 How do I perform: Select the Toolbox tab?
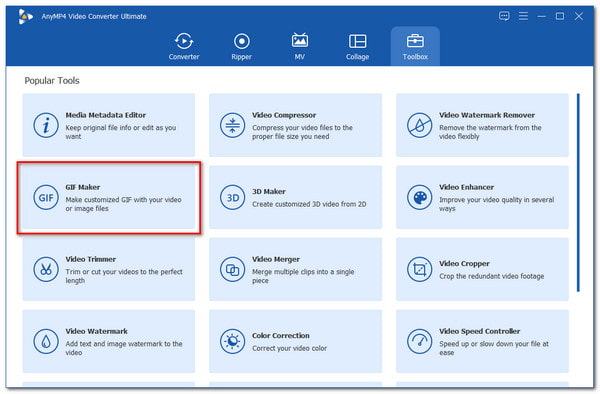(x=415, y=46)
